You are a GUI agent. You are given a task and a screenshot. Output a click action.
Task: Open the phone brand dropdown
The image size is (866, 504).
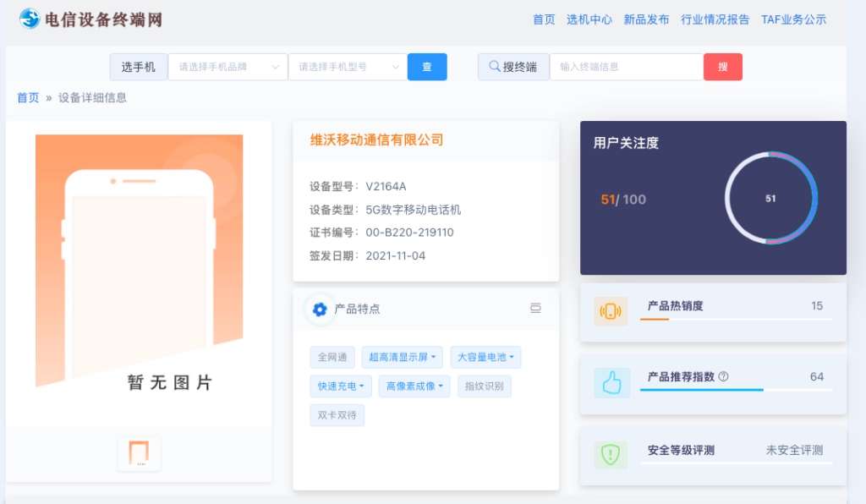(x=227, y=67)
